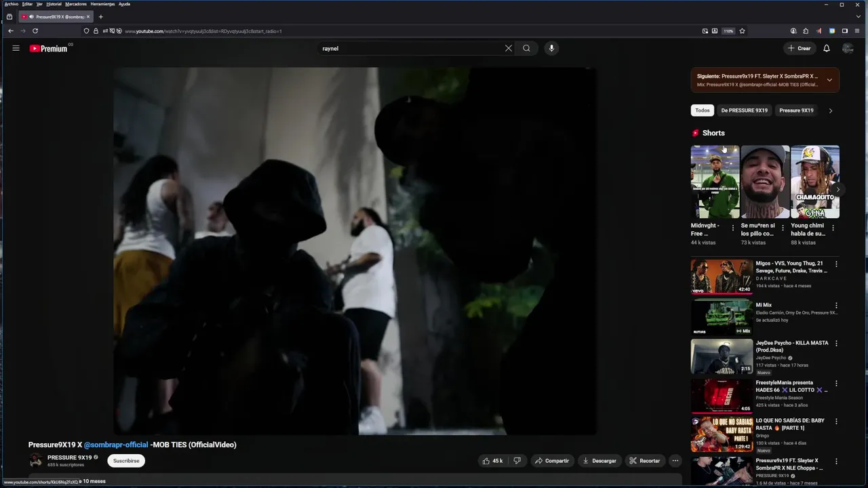Select the Todos filter chip
This screenshot has height=488, width=868.
(x=703, y=110)
